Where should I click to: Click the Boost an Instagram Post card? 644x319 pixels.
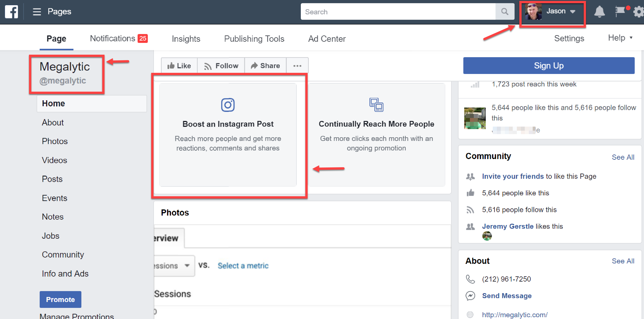pos(228,135)
